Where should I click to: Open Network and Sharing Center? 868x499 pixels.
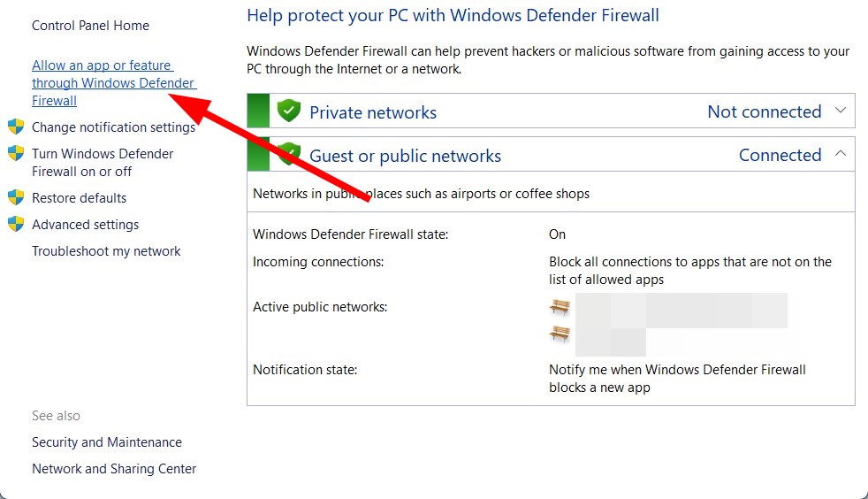(114, 469)
